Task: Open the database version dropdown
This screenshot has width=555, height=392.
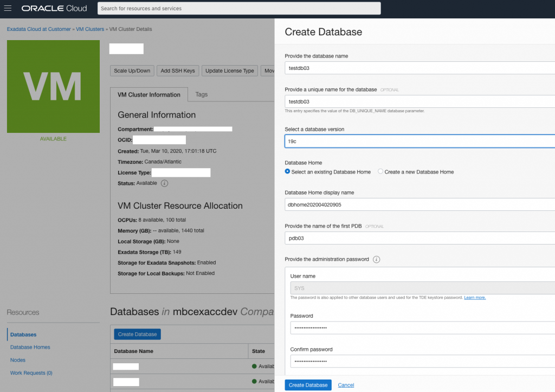Action: point(420,140)
